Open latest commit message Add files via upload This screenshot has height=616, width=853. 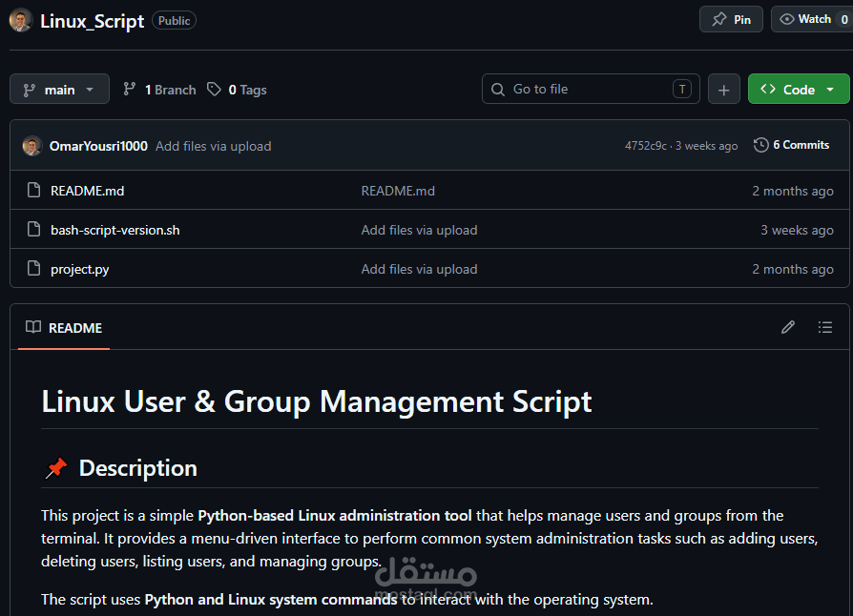click(x=214, y=146)
